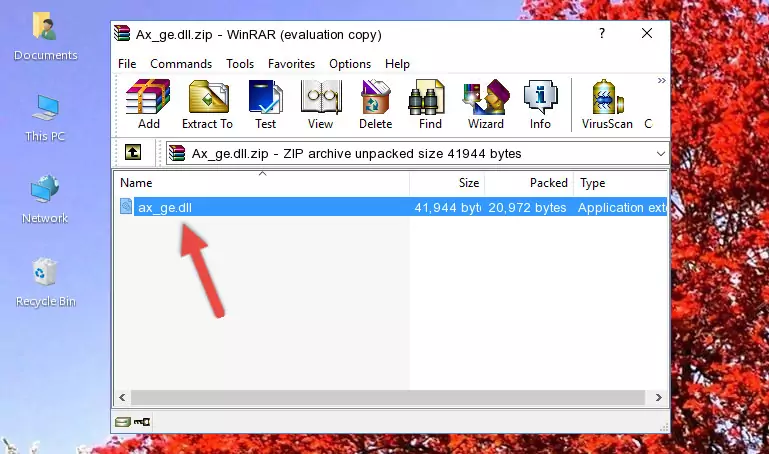Run VirusScan on the archive
This screenshot has height=454, width=769.
click(607, 104)
